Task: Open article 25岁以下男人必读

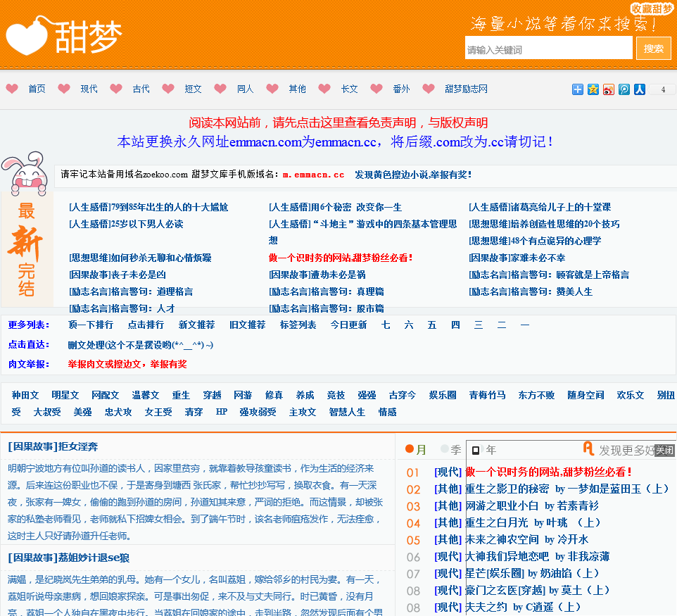Action: (126, 224)
